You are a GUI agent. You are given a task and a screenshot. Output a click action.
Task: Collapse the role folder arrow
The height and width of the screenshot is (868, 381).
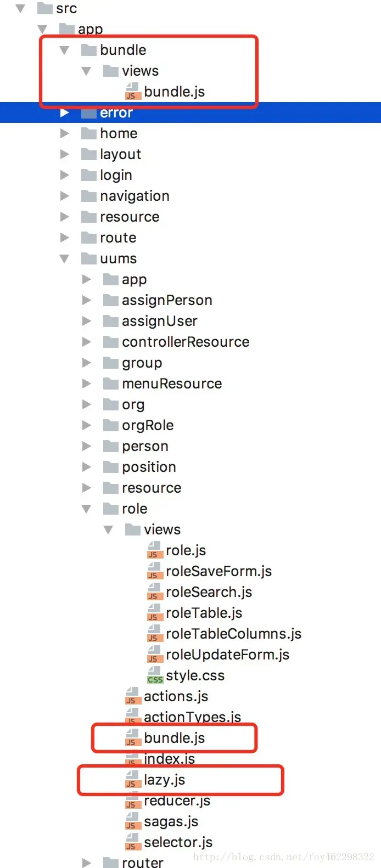[x=86, y=509]
